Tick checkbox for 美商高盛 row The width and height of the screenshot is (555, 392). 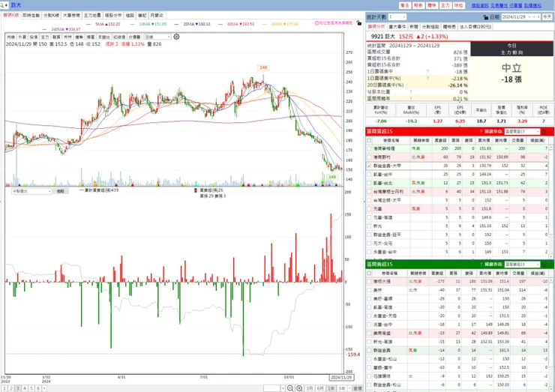point(369,334)
